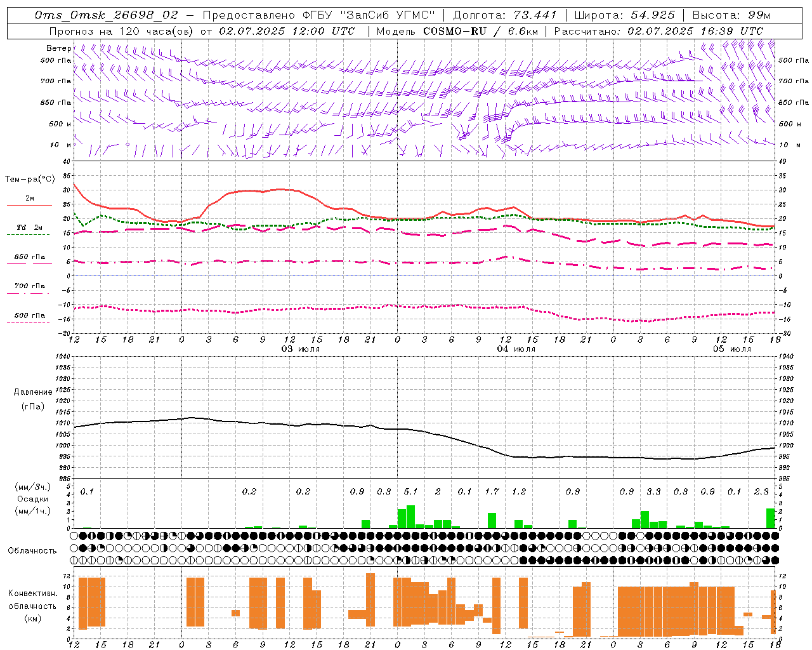This screenshot has height=650, width=812.
Task: Click the precipitation total 5.1
Action: click(410, 491)
